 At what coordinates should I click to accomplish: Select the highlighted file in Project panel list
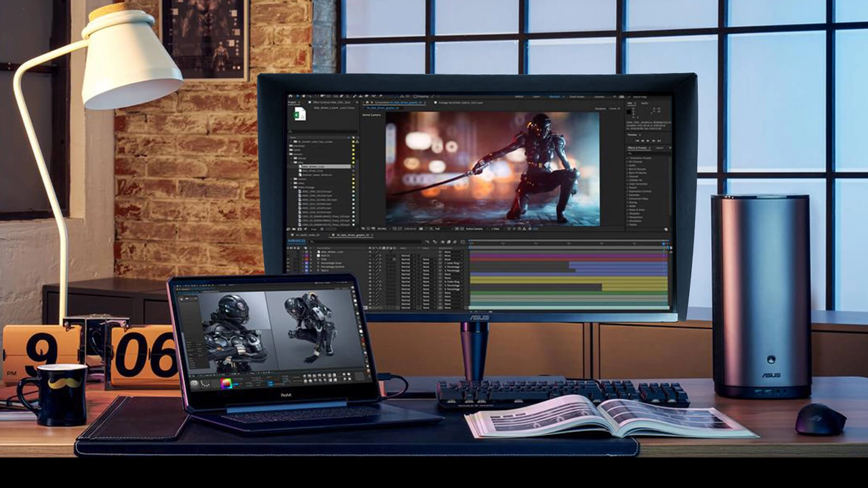coord(325,167)
